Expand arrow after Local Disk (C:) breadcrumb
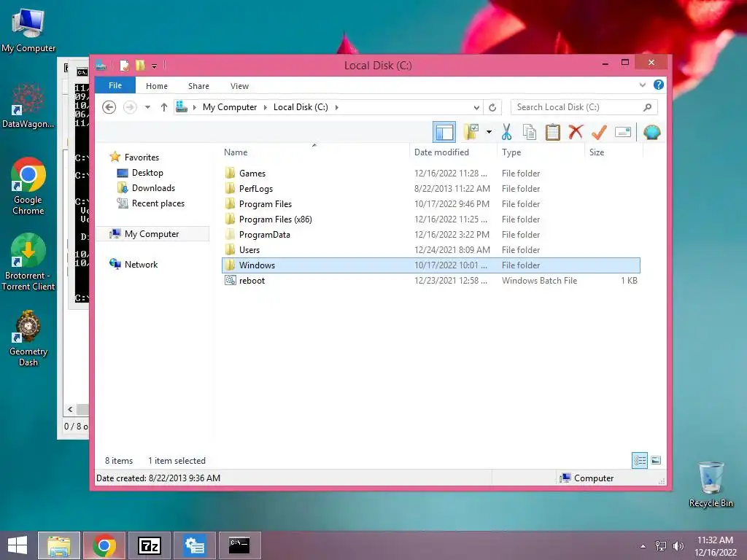 click(x=337, y=107)
